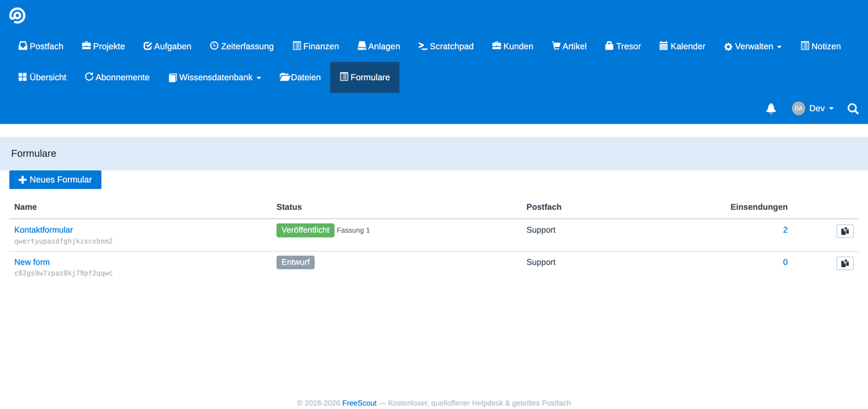Create a form with Neues Formular button
868x409 pixels.
pos(55,180)
